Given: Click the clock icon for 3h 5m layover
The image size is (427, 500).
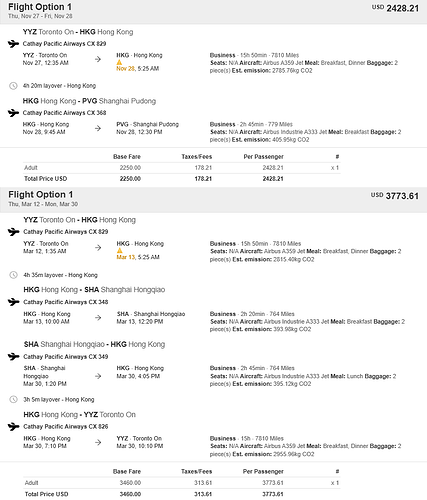Looking at the screenshot, I should 13,399.
